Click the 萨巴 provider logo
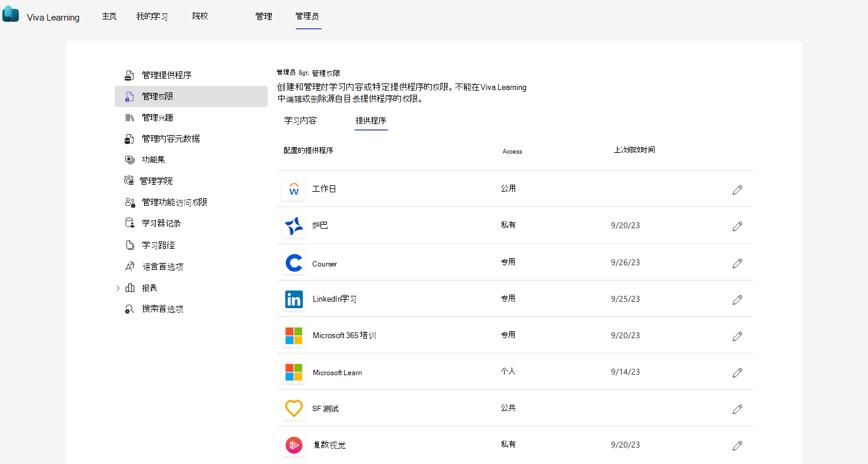 tap(293, 226)
